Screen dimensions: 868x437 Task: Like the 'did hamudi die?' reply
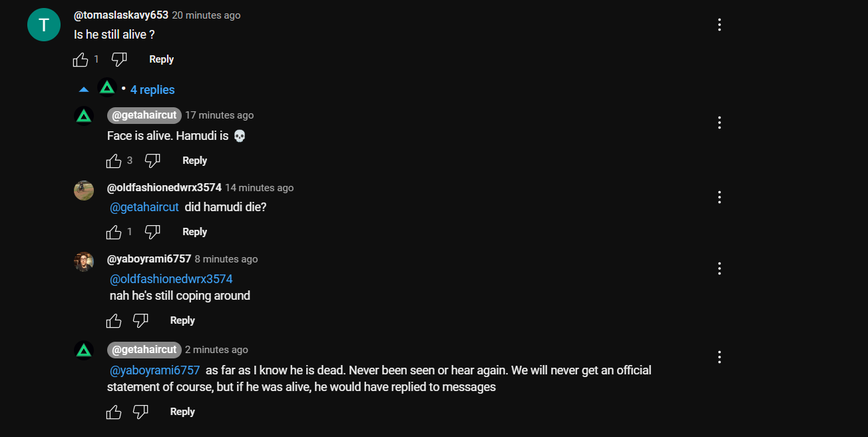(114, 232)
